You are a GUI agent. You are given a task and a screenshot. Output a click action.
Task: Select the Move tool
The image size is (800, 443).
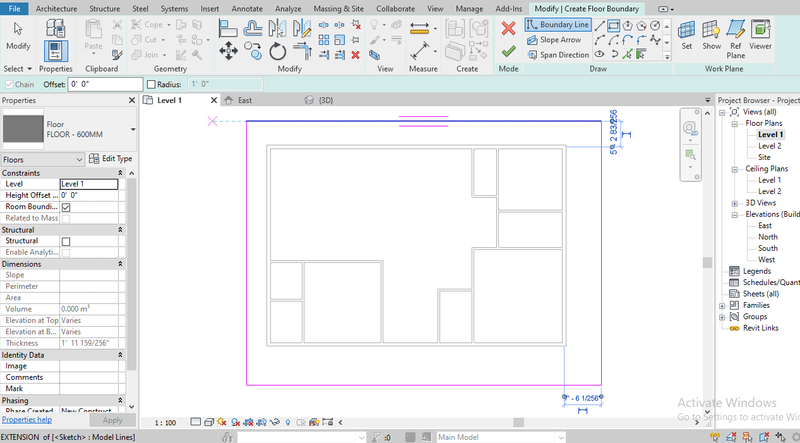[228, 51]
